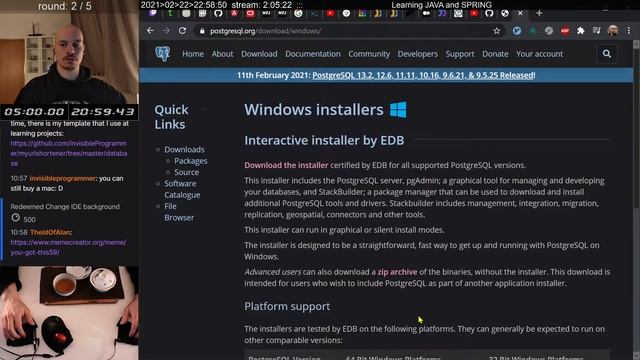This screenshot has width=640, height=360.
Task: Go back using the browser back arrow
Action: coord(150,31)
